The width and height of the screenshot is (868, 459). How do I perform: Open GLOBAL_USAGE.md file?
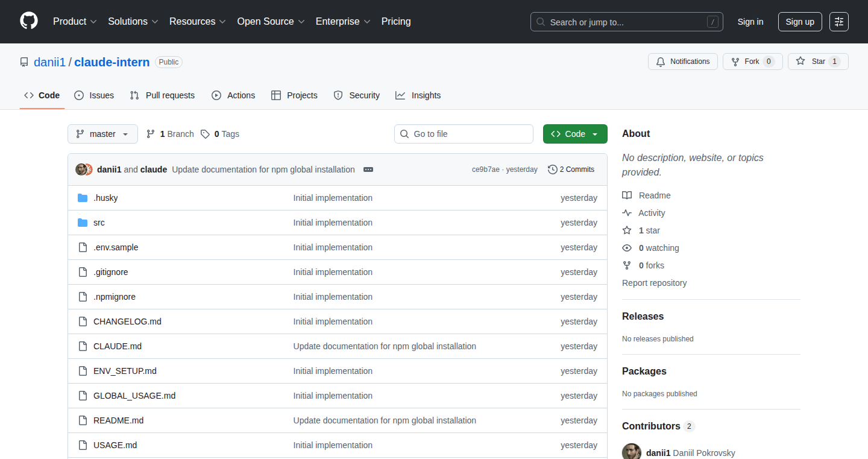(x=134, y=396)
